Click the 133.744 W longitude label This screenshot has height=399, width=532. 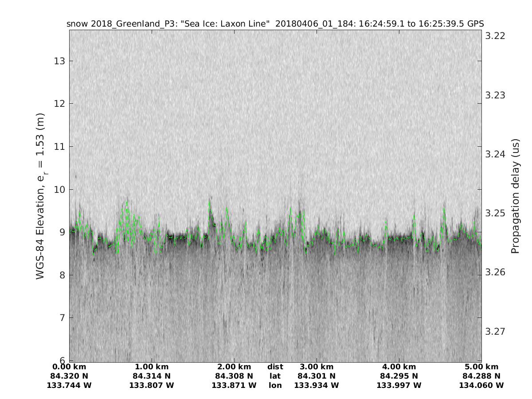(69, 386)
